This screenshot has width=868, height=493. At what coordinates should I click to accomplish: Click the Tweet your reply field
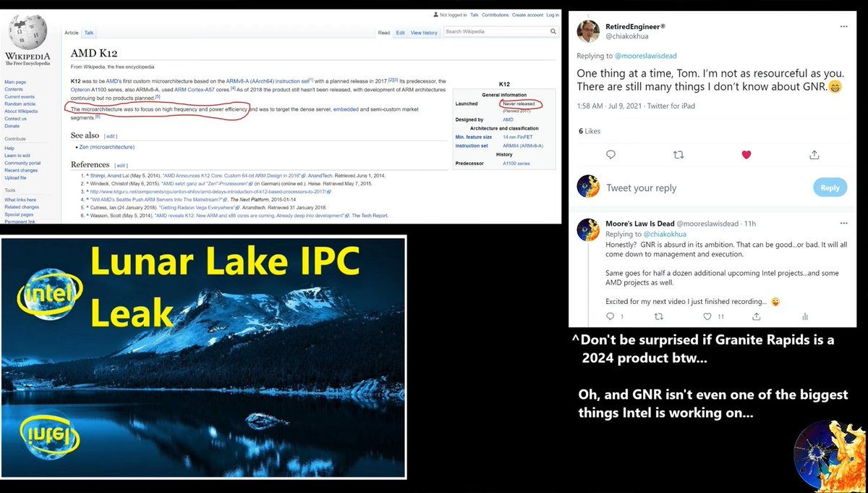tap(641, 188)
